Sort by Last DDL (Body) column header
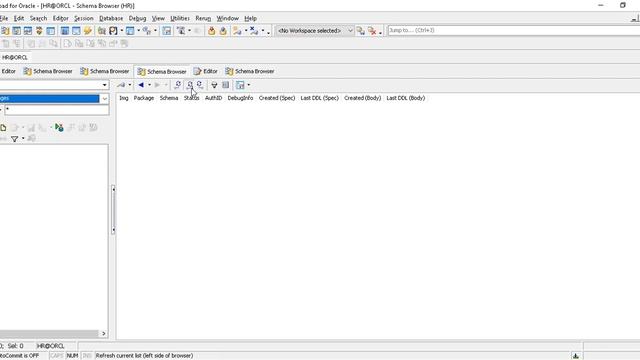This screenshot has height=360, width=640. (x=406, y=98)
